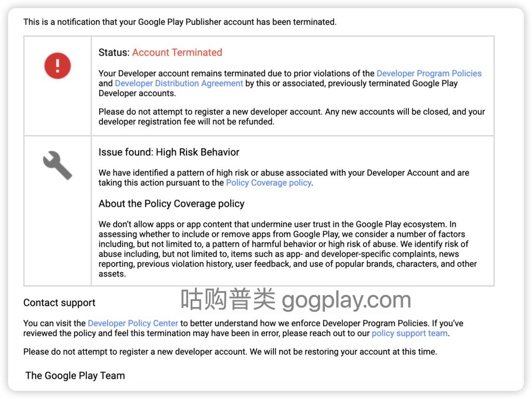This screenshot has width=532, height=399.
Task: Click the 'Contact support' heading
Action: coord(59,303)
